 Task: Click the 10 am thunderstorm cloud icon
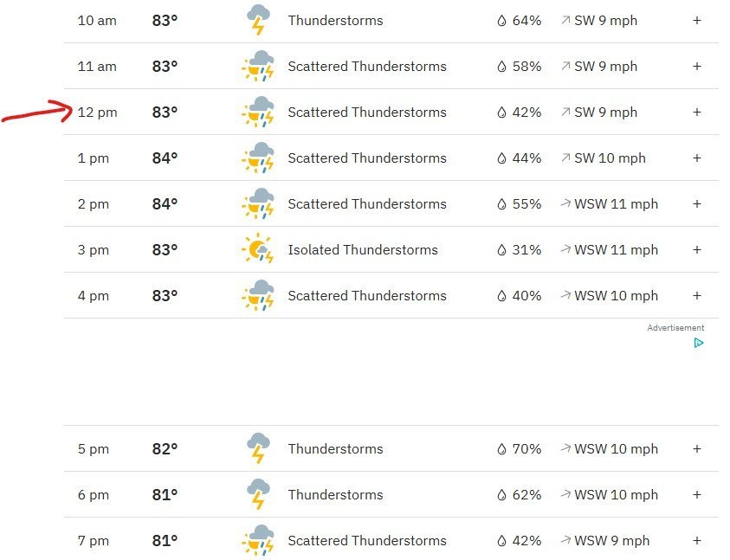[x=257, y=20]
